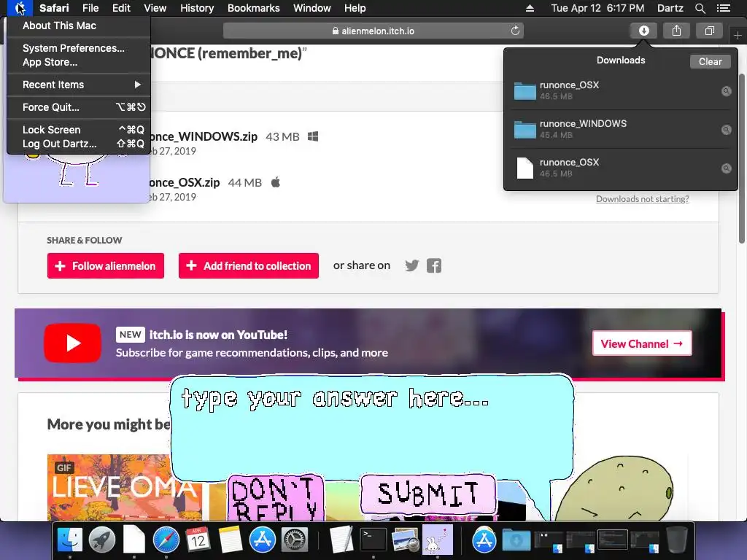Viewport: 747px width, 560px height.
Task: Reveal runonce_WINDOWS in Finder via magnifier icon
Action: point(726,130)
